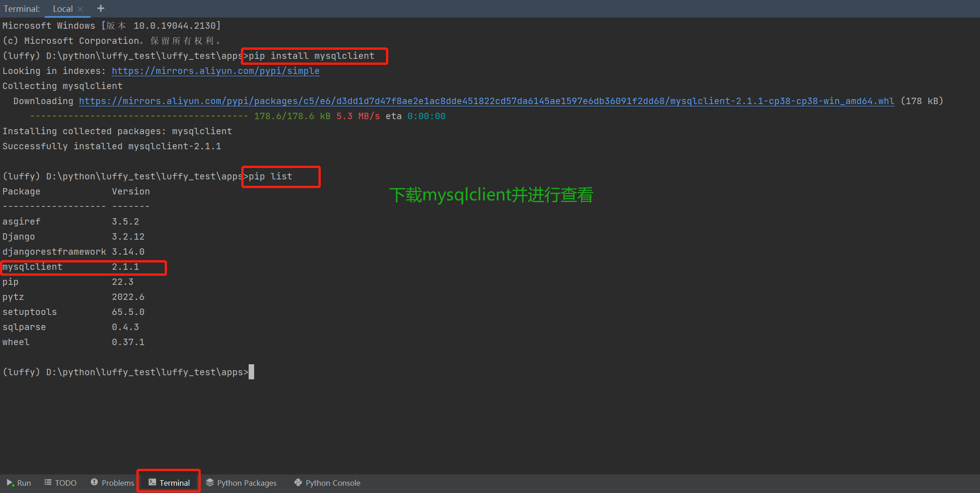
Task: Click the green Chinese annotation text
Action: pyautogui.click(x=491, y=195)
